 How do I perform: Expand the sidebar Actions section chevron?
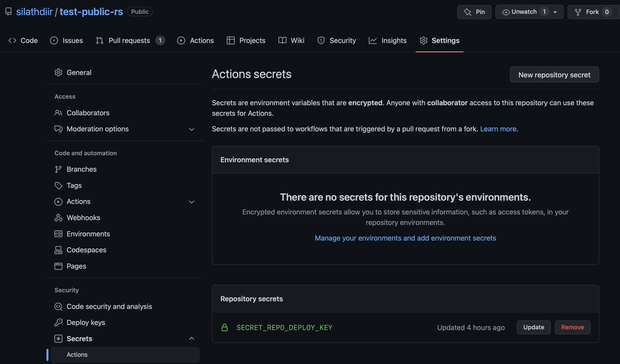192,202
